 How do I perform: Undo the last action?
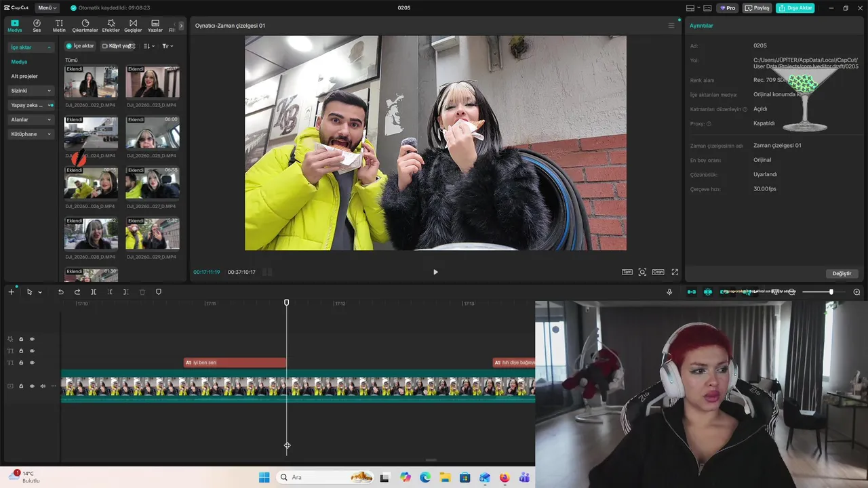tap(60, 292)
